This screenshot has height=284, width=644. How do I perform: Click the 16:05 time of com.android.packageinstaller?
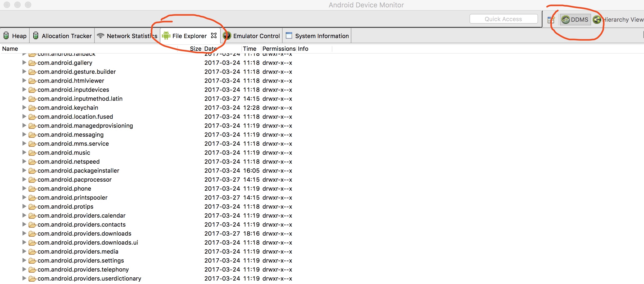[251, 171]
